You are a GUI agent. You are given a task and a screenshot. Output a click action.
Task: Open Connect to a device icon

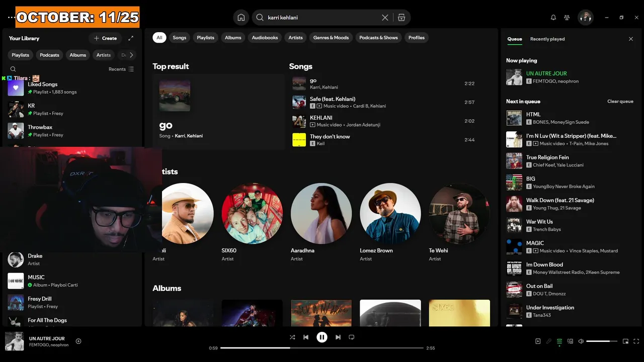coord(570,341)
